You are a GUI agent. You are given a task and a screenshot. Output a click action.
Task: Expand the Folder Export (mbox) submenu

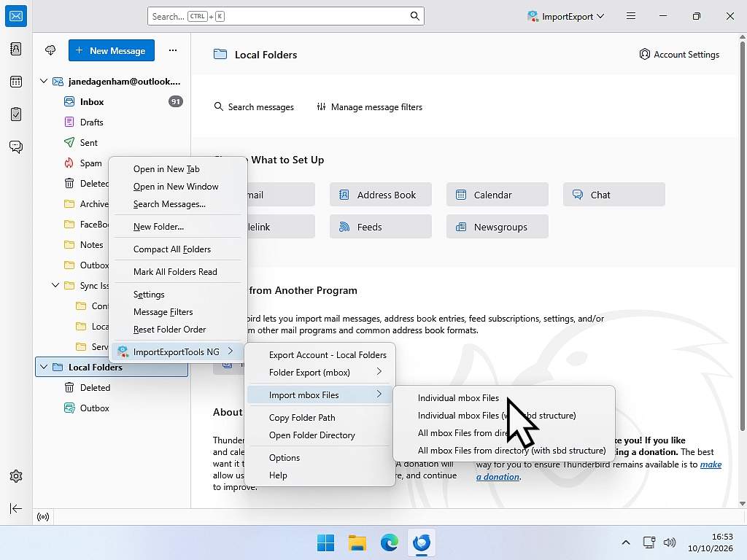pyautogui.click(x=320, y=373)
